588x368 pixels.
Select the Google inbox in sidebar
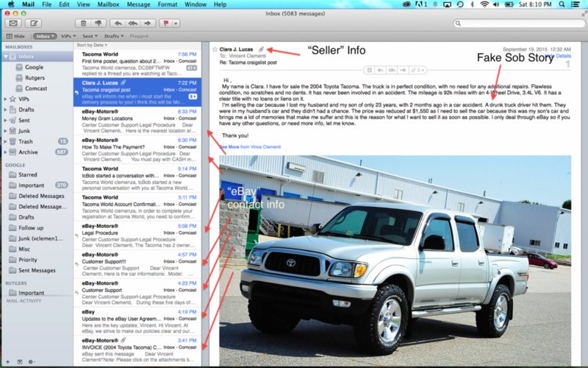[34, 67]
